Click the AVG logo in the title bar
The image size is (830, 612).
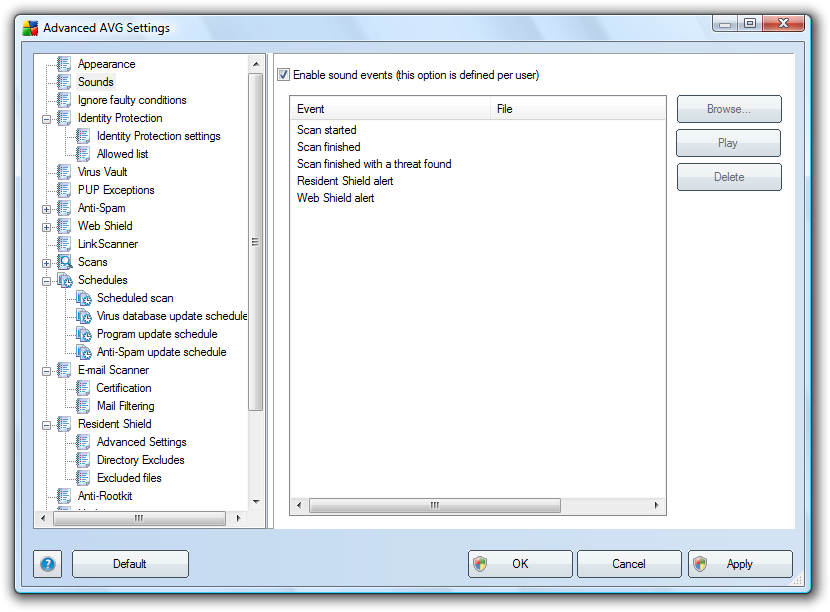30,28
